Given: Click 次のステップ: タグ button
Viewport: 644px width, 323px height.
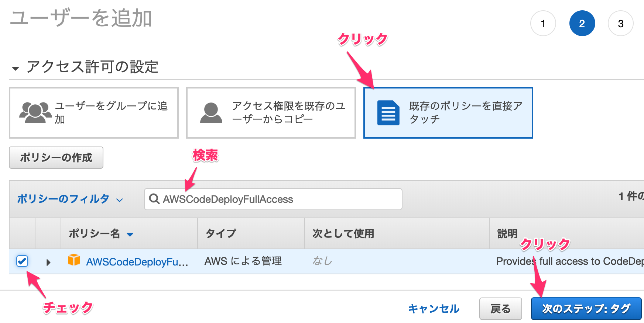Looking at the screenshot, I should coord(586,309).
